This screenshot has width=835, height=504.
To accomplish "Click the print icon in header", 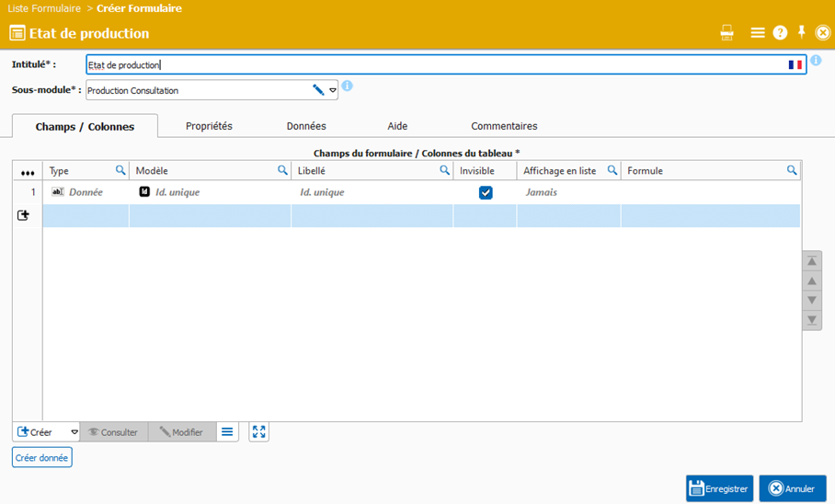I will [726, 33].
